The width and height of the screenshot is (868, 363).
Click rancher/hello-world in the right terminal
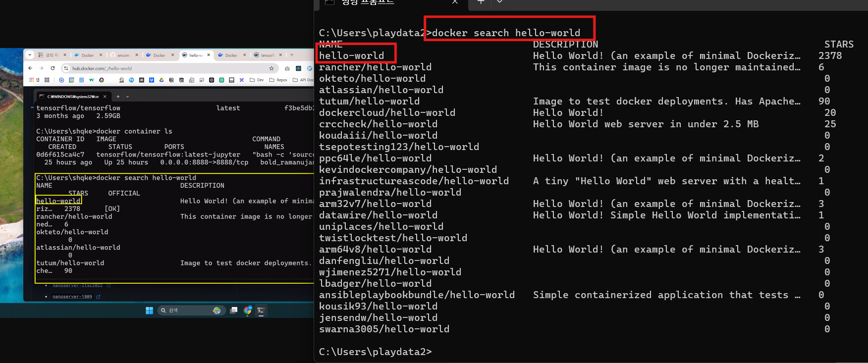click(375, 67)
